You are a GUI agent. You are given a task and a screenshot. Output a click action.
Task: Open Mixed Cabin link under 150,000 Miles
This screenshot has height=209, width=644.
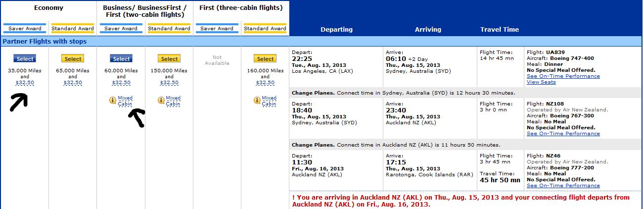pyautogui.click(x=173, y=101)
